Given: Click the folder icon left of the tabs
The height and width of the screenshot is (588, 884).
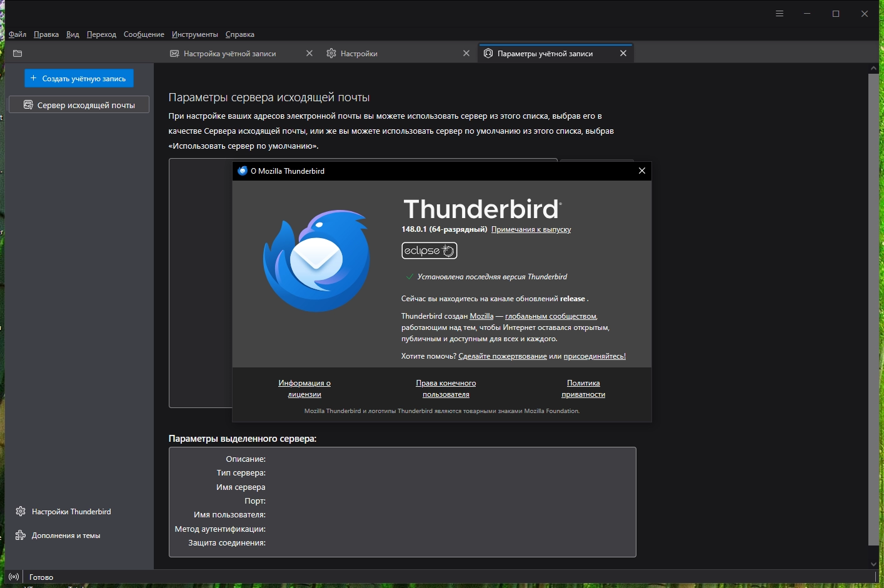Looking at the screenshot, I should (x=18, y=54).
